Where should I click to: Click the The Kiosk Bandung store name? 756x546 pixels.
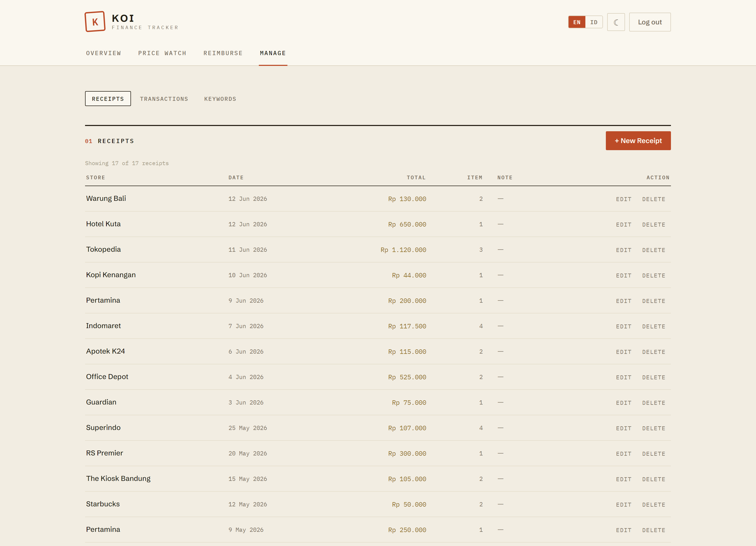coord(118,478)
